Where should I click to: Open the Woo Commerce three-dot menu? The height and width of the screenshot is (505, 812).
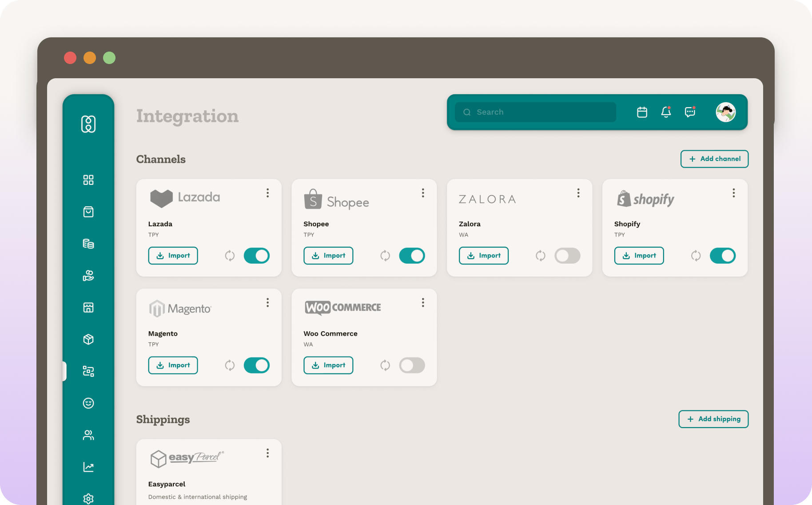coord(422,303)
